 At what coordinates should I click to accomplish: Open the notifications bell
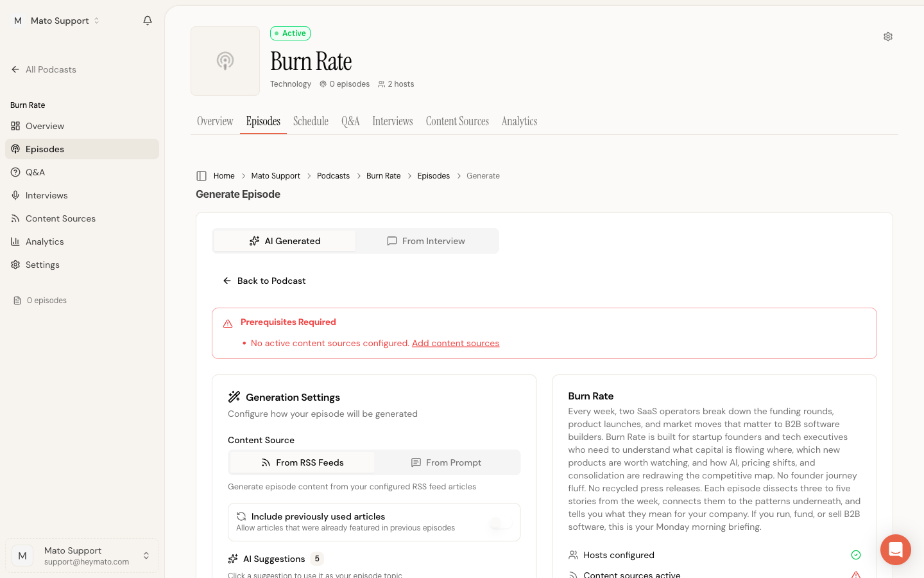pyautogui.click(x=148, y=21)
